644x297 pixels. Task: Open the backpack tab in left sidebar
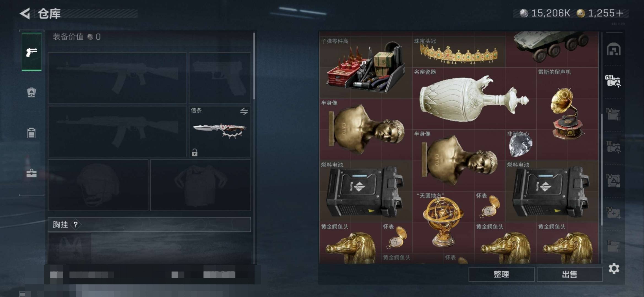(31, 92)
